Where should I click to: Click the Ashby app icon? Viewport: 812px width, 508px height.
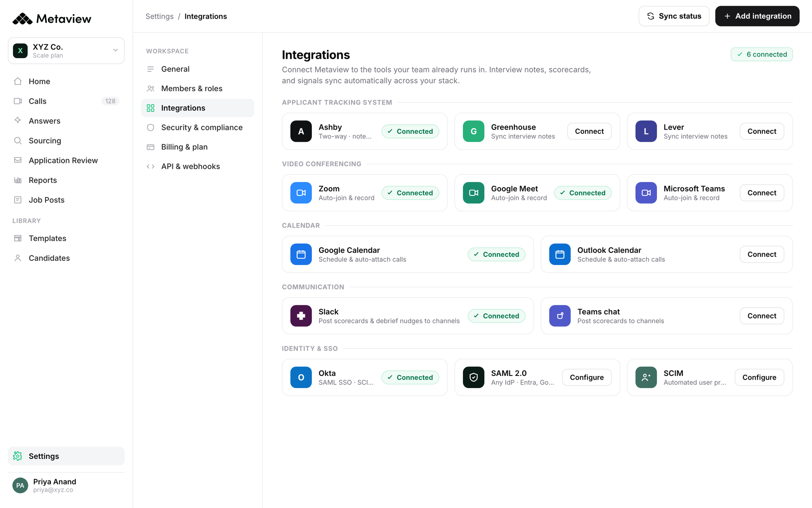pyautogui.click(x=301, y=131)
